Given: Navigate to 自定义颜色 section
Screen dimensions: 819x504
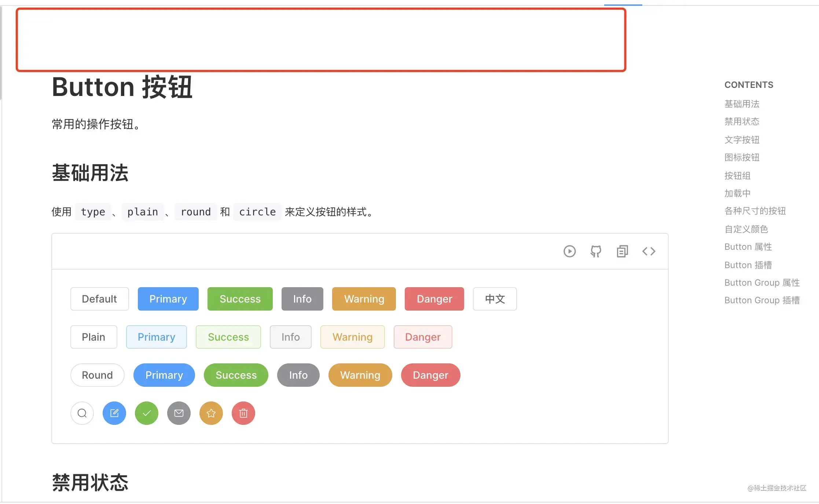Looking at the screenshot, I should [746, 229].
